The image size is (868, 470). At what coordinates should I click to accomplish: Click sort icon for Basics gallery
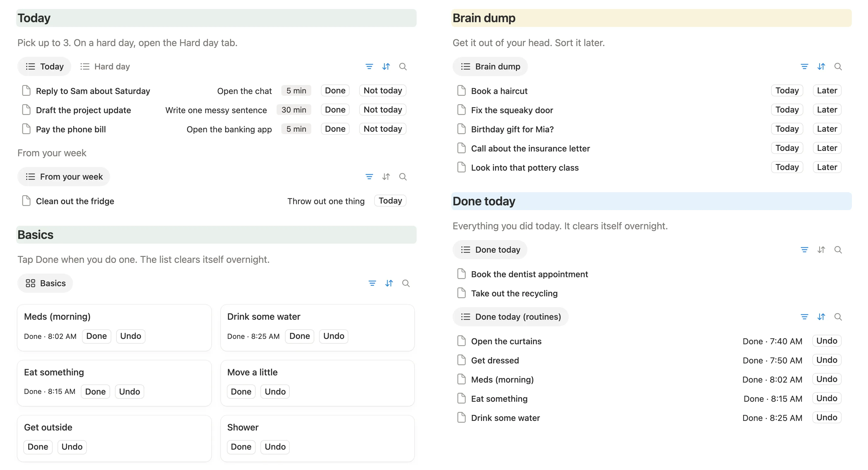[x=389, y=283]
